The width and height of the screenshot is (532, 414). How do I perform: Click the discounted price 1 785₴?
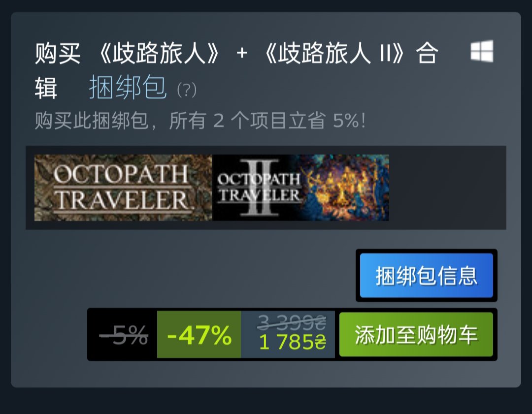click(292, 342)
